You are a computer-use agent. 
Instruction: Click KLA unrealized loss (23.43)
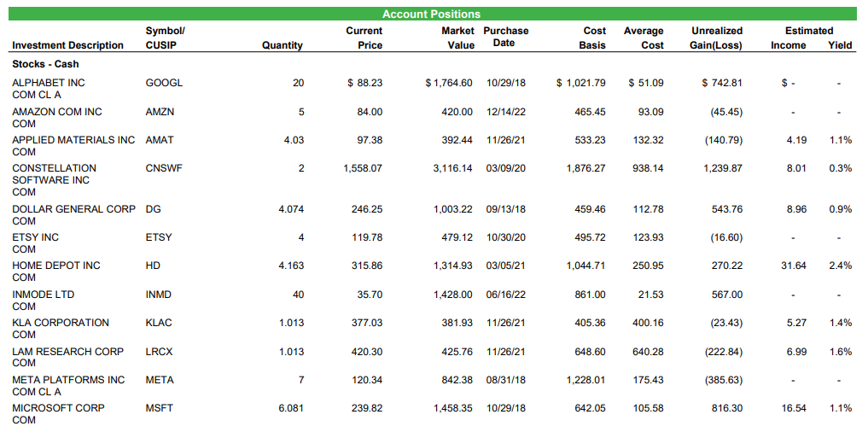(725, 323)
